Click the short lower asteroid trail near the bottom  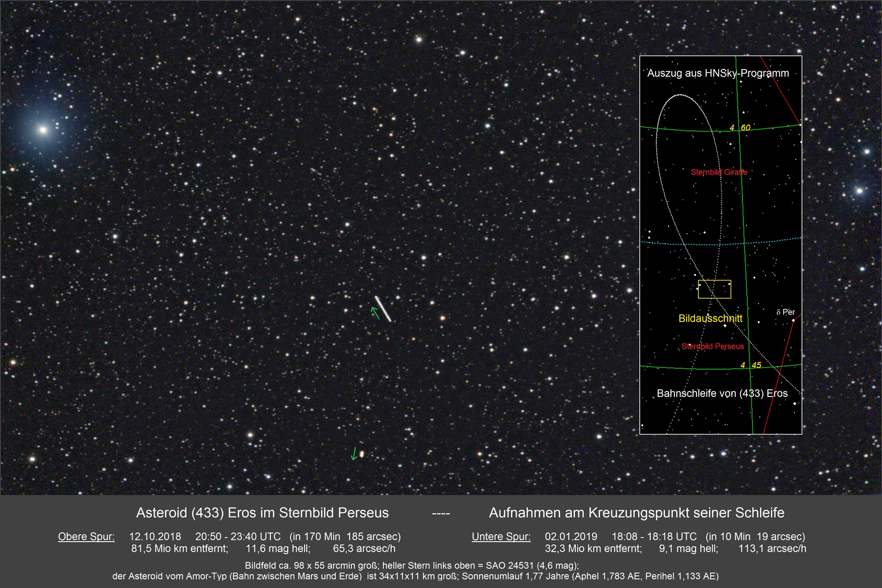pos(362,454)
